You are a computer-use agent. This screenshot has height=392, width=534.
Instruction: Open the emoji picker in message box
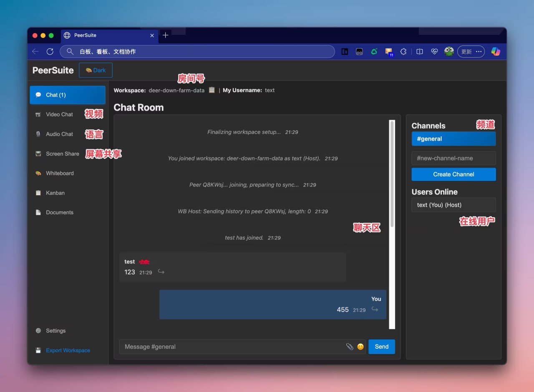(360, 347)
